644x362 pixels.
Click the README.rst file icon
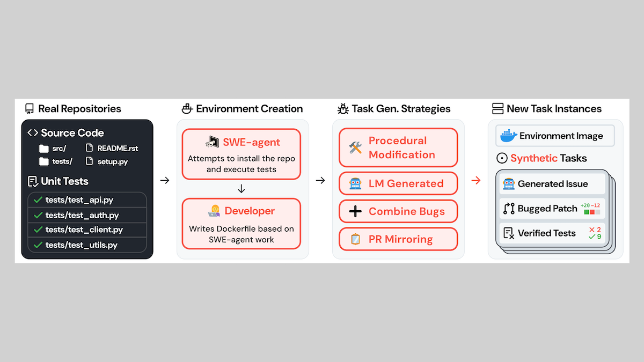90,148
